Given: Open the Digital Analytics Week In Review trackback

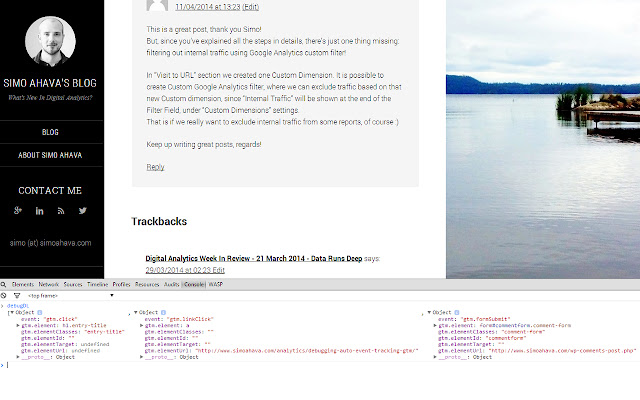Looking at the screenshot, I should click(254, 258).
